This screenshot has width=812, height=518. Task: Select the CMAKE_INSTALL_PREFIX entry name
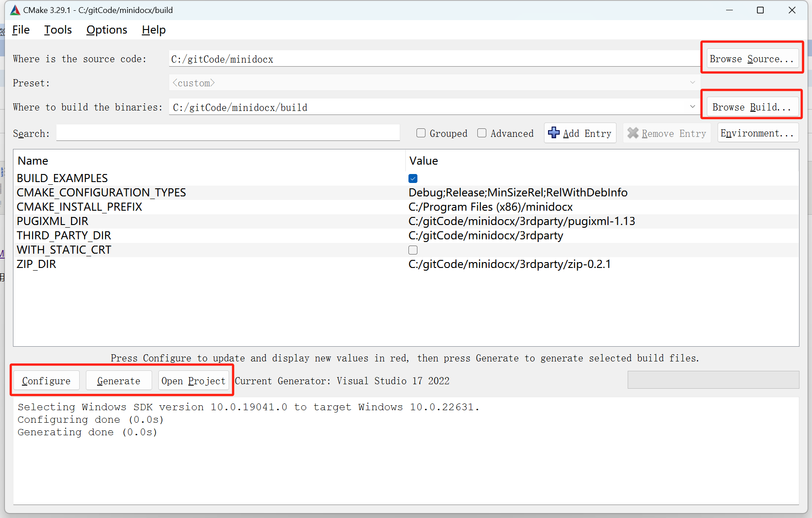80,207
